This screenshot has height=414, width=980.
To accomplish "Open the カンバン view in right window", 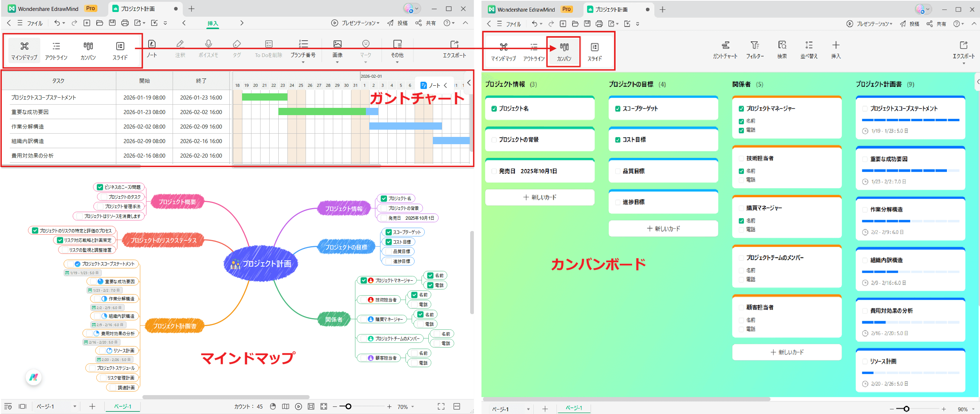I will click(x=564, y=51).
